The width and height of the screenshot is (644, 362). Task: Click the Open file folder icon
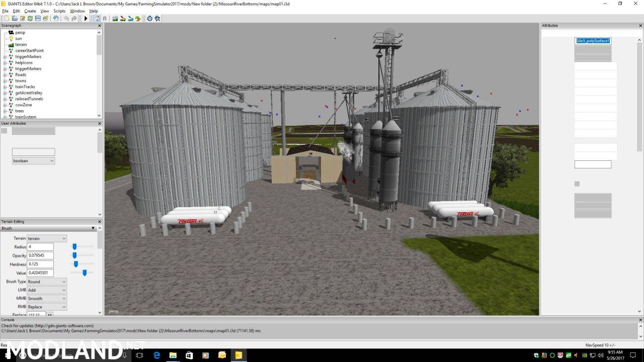[15, 19]
